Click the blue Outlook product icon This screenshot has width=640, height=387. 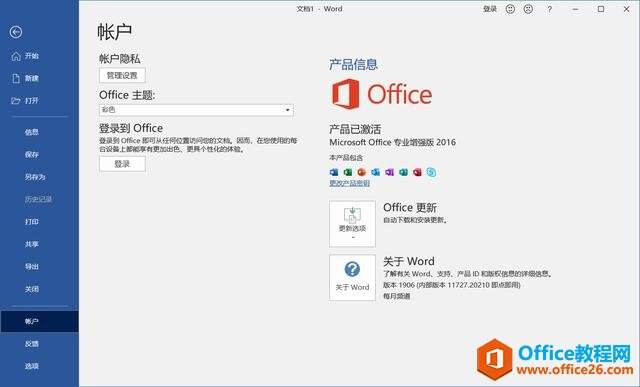point(376,172)
